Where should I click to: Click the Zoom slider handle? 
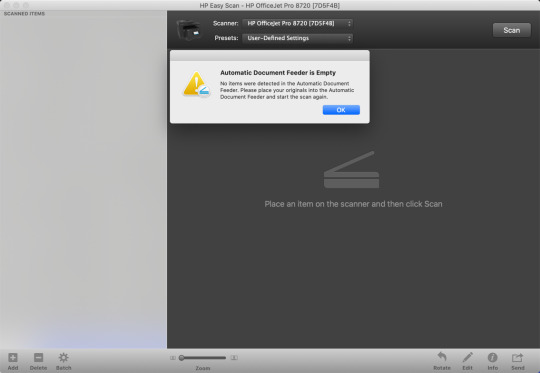pyautogui.click(x=181, y=358)
